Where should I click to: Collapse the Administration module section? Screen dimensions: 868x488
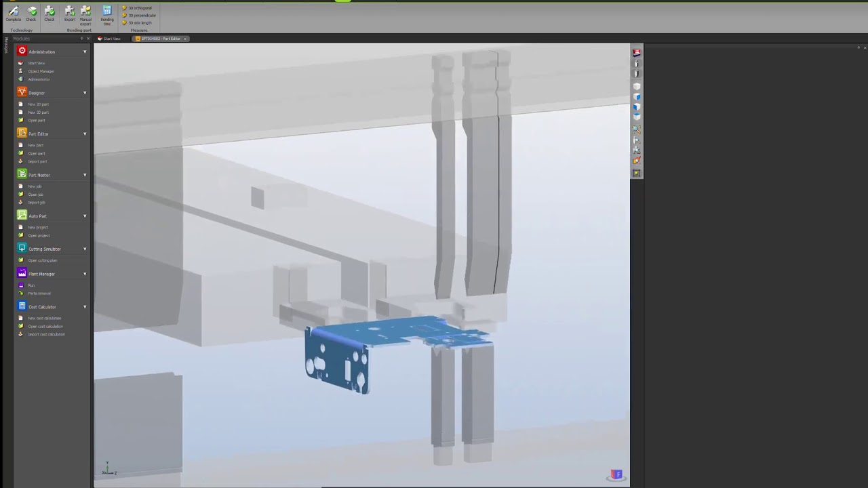pyautogui.click(x=85, y=52)
